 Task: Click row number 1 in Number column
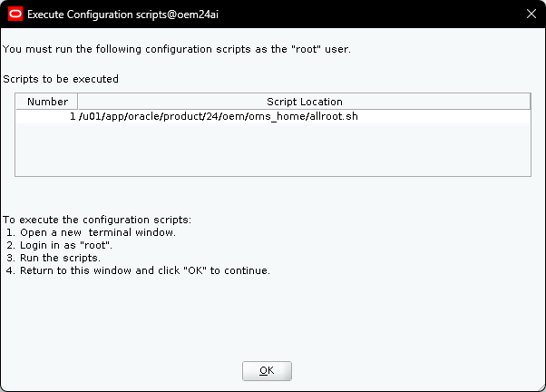click(72, 117)
